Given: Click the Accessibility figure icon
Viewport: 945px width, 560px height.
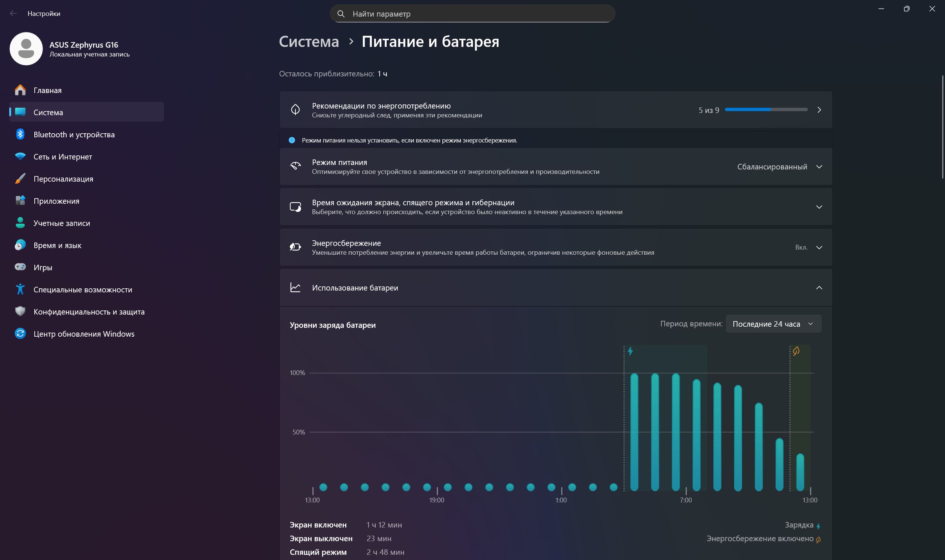Looking at the screenshot, I should tap(20, 289).
